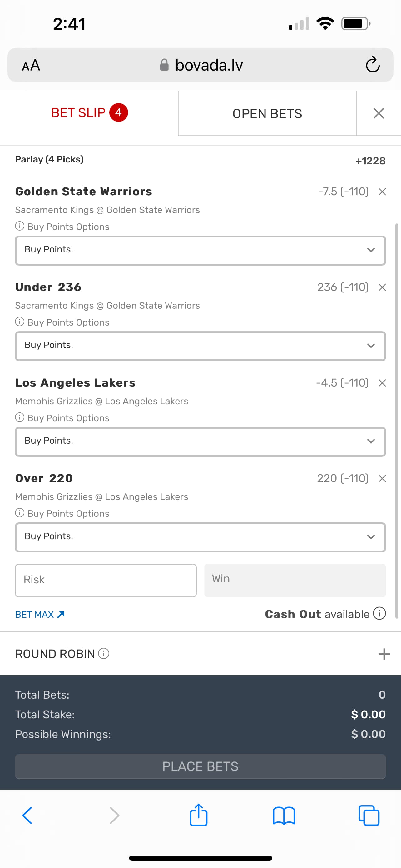This screenshot has width=401, height=868.
Task: Close the bet slip panel
Action: (379, 113)
